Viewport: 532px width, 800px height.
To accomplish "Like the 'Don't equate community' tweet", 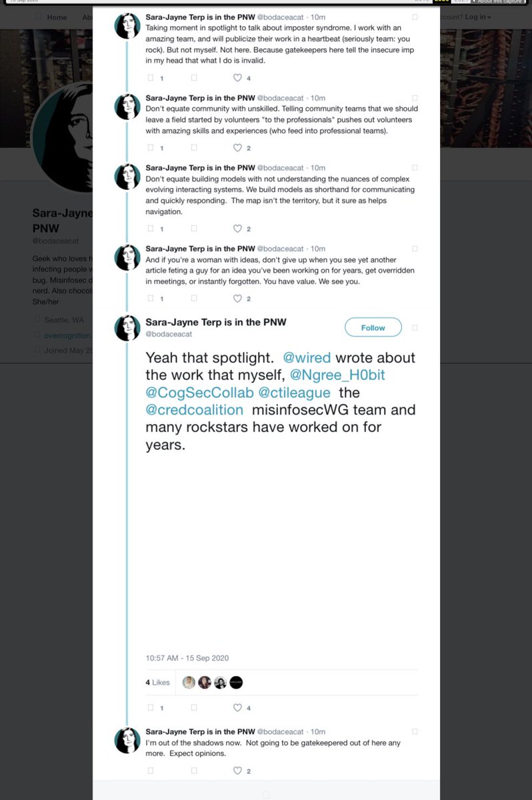I will (237, 147).
